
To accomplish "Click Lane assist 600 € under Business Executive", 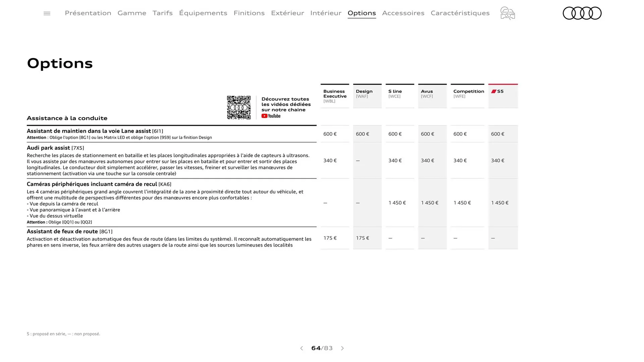I will tap(330, 134).
